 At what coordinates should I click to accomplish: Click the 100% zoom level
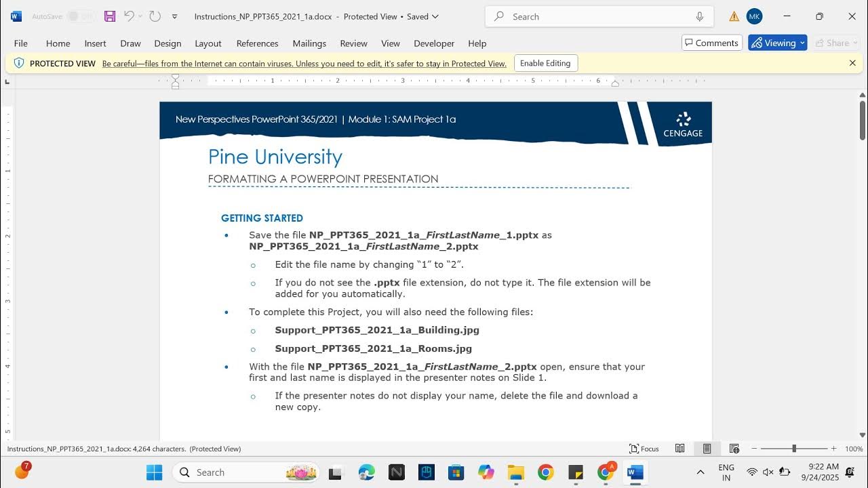coord(854,449)
